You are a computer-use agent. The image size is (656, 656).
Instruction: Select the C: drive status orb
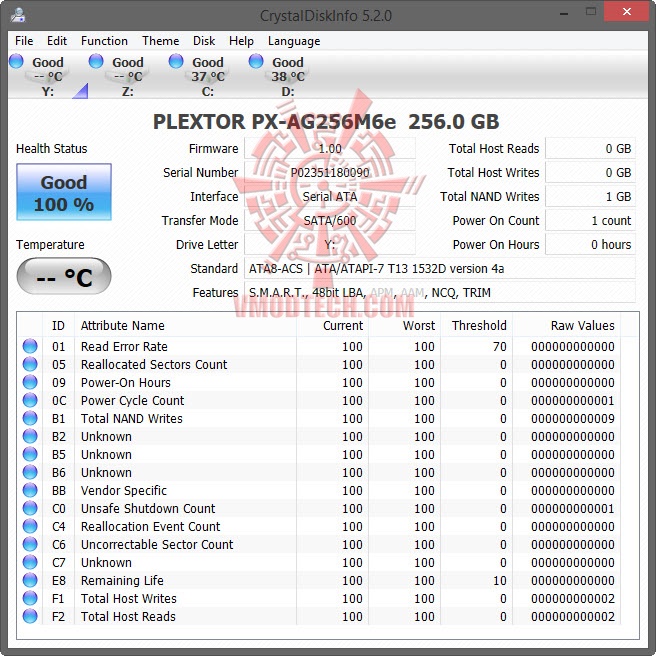pos(176,61)
